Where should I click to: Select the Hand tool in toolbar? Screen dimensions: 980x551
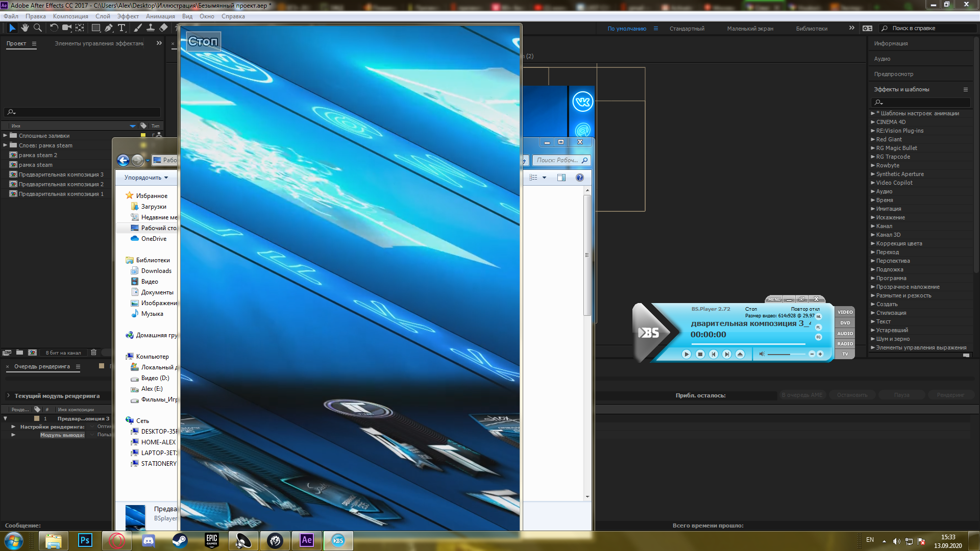(24, 28)
